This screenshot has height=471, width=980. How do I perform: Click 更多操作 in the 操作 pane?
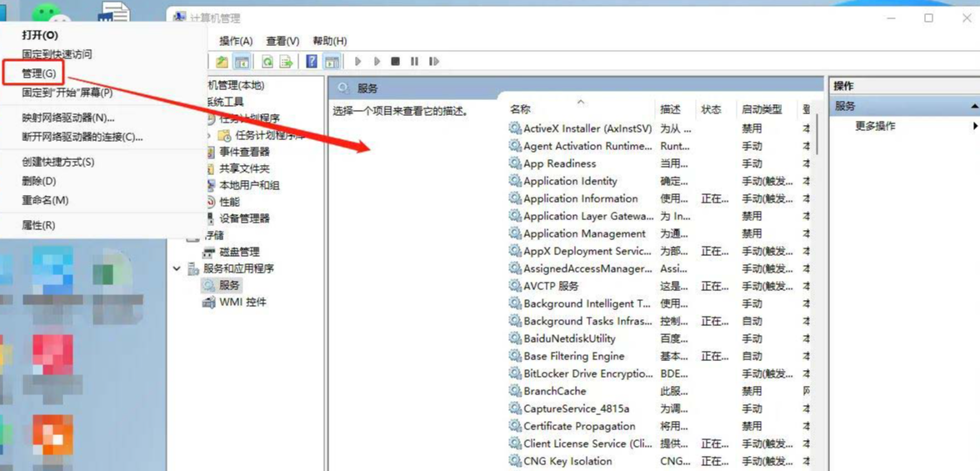[x=875, y=126]
